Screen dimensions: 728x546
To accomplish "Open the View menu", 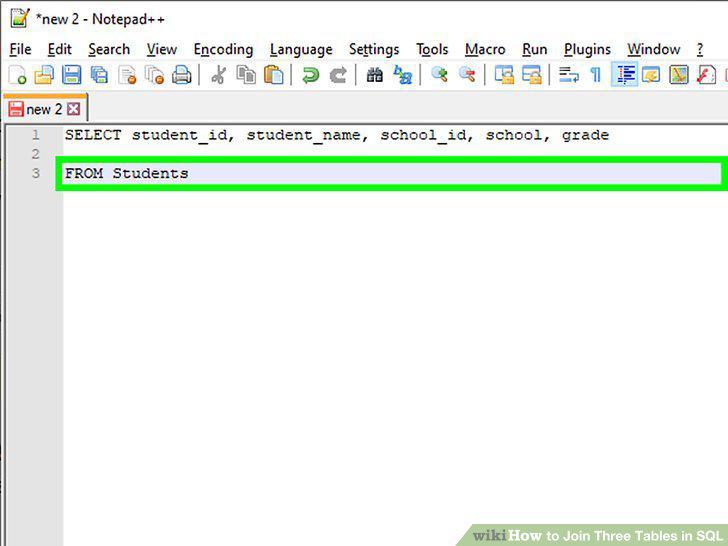I will click(162, 49).
